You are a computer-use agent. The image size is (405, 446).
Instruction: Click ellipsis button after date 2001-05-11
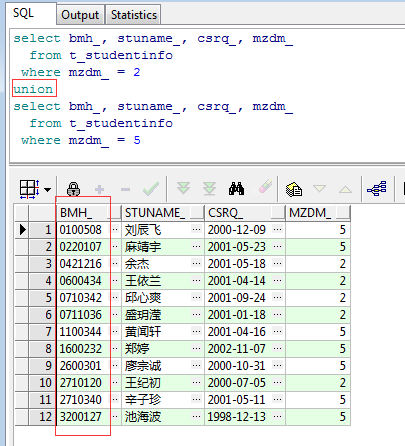277,399
